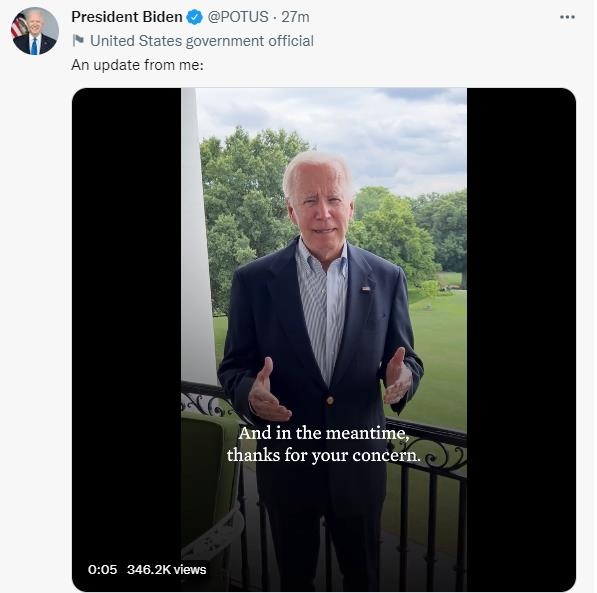Open President Biden's profile avatar
This screenshot has height=593, width=597.
point(35,31)
